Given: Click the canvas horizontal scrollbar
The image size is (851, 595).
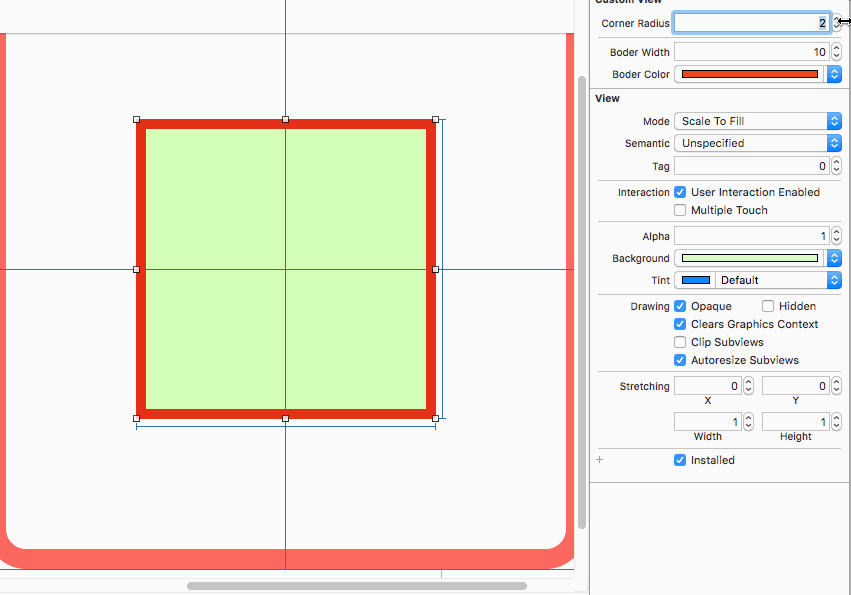Looking at the screenshot, I should pyautogui.click(x=357, y=586).
